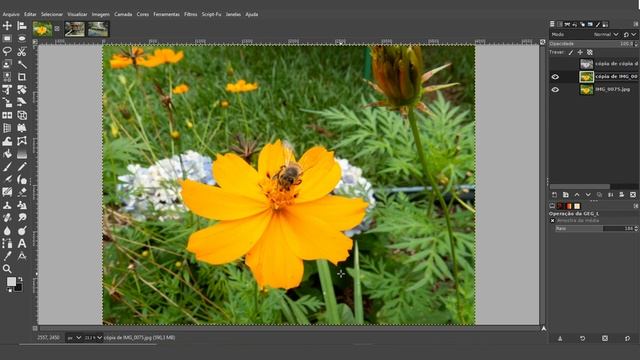Select the Blur/Sharpen drop tool

point(7,231)
